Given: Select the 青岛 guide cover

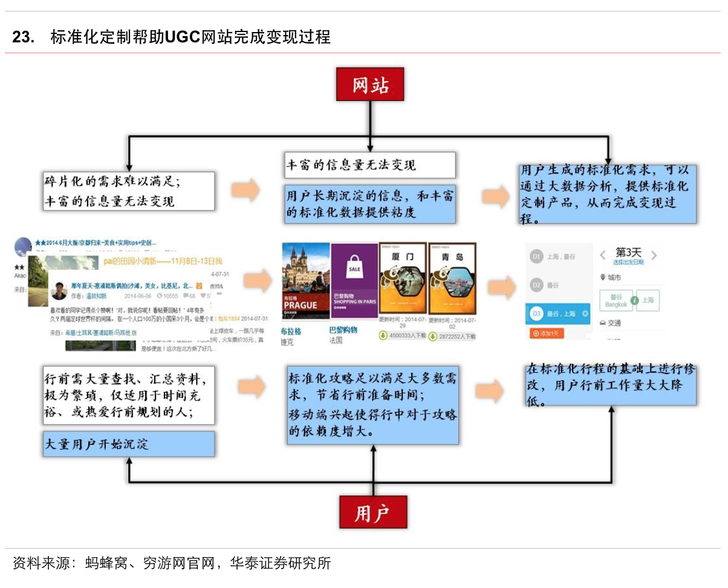Looking at the screenshot, I should click(453, 278).
